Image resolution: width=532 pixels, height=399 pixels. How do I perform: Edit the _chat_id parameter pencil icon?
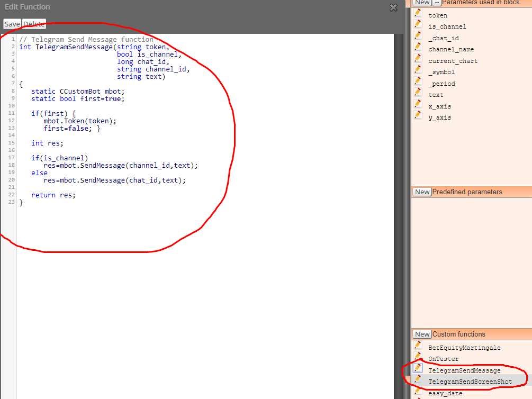coord(418,36)
